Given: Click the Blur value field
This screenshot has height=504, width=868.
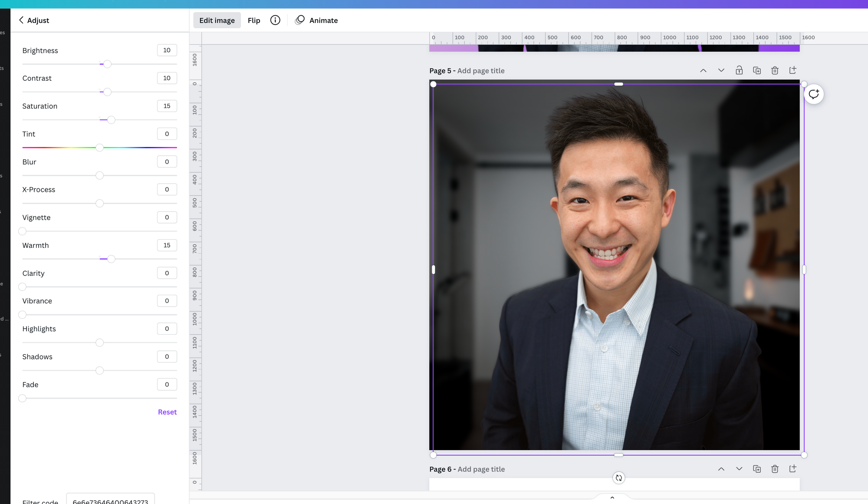Looking at the screenshot, I should [167, 161].
